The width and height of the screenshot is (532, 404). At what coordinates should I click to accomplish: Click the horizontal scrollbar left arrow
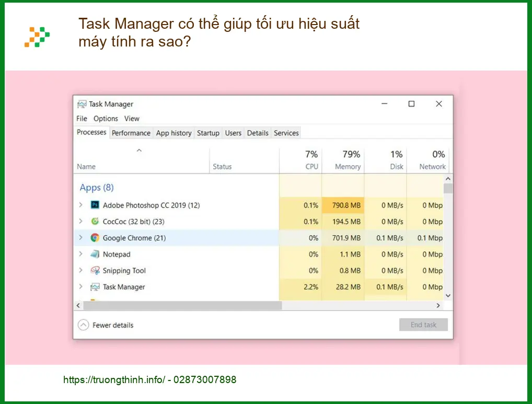78,305
